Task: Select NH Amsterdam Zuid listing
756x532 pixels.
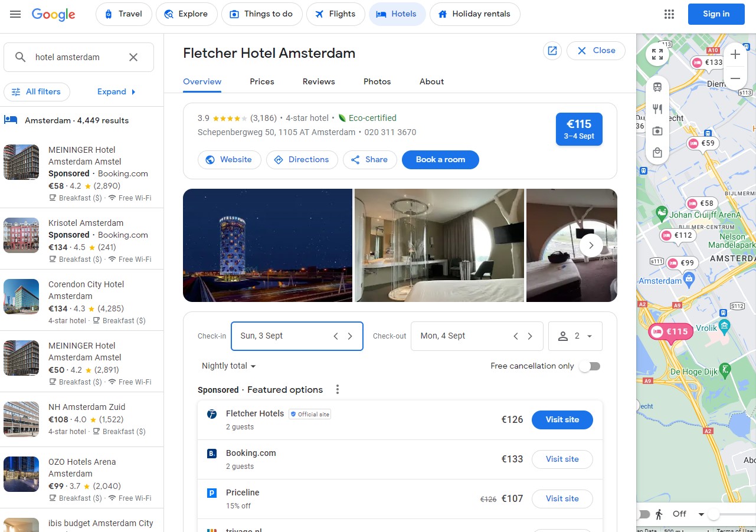Action: pyautogui.click(x=81, y=419)
